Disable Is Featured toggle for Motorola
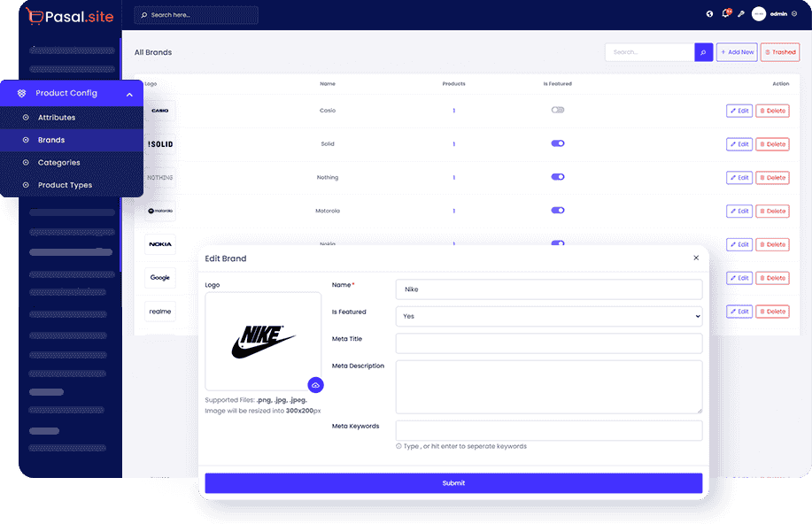The image size is (812, 524). (558, 211)
